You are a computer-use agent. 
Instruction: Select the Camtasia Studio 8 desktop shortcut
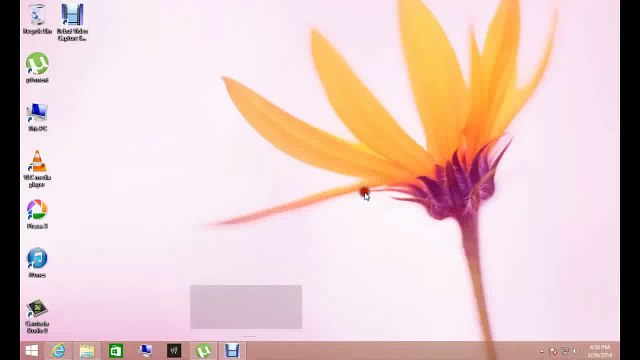(x=37, y=316)
